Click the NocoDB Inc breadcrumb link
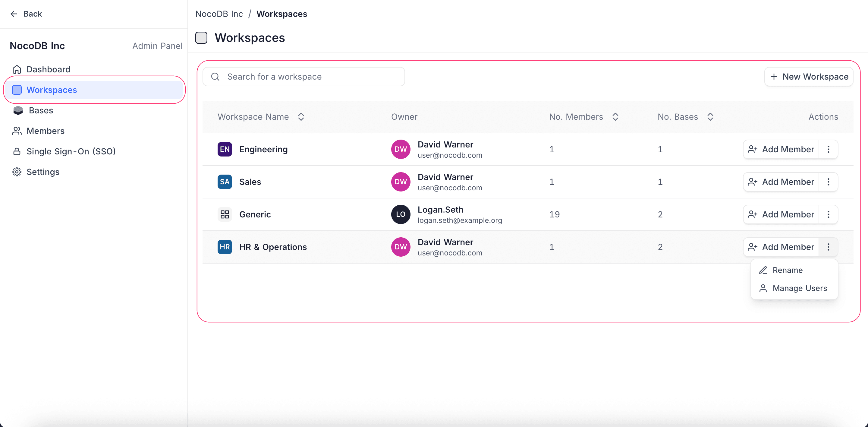 pos(219,14)
